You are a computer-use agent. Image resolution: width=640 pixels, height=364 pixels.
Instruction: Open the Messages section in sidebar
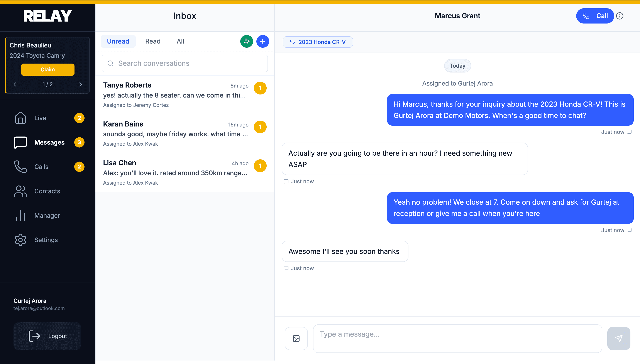point(49,142)
